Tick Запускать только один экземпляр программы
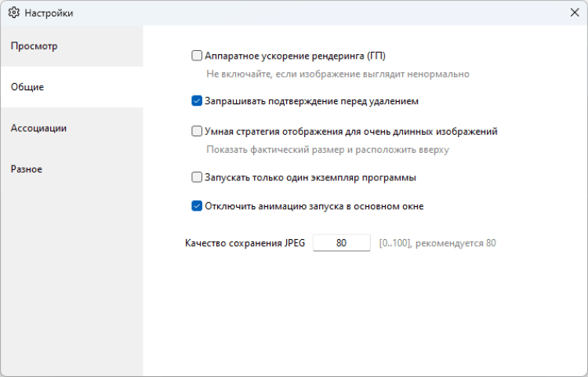Screen dimensions: 588x377 pos(197,177)
